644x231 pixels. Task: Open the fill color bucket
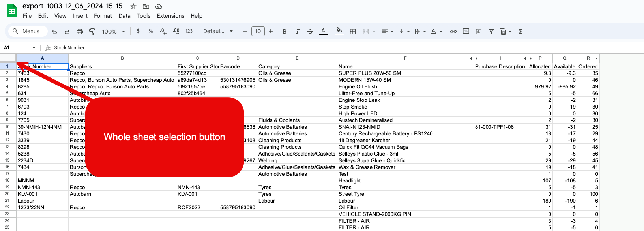click(x=339, y=31)
